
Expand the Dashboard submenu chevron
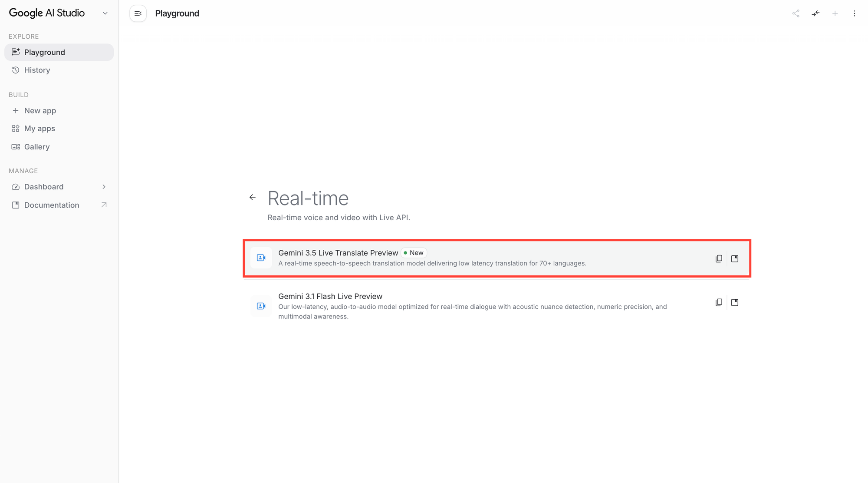click(x=104, y=187)
